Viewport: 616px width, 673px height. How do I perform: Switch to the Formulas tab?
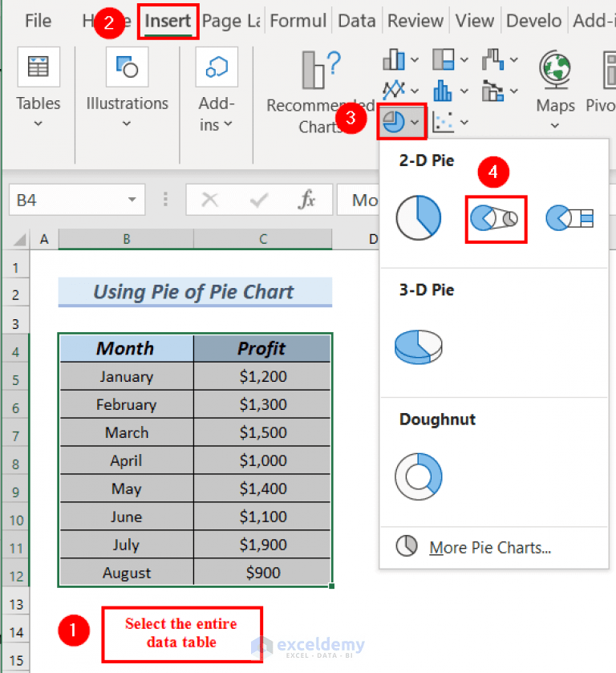[298, 21]
